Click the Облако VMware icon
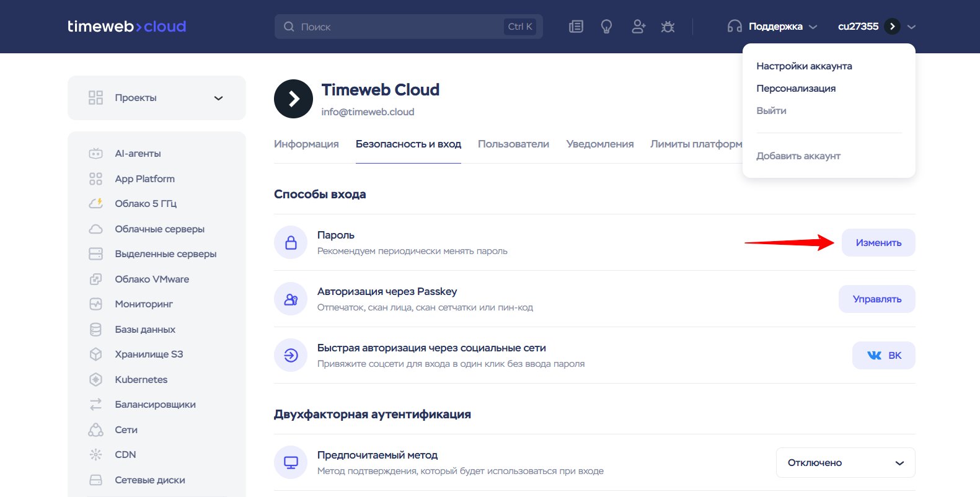 point(95,279)
